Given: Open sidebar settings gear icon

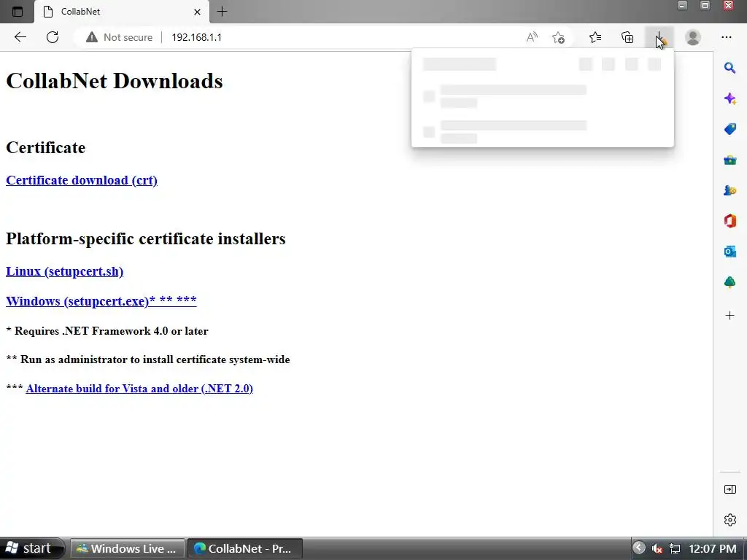Looking at the screenshot, I should point(729,520).
